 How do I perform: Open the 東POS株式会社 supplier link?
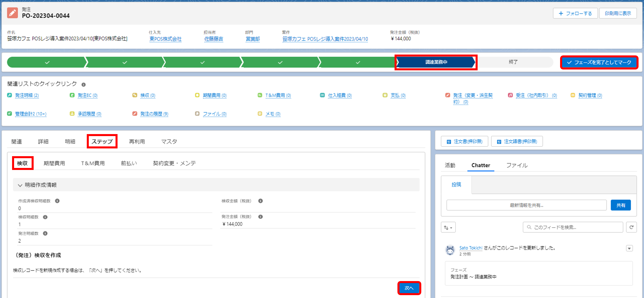tap(165, 39)
